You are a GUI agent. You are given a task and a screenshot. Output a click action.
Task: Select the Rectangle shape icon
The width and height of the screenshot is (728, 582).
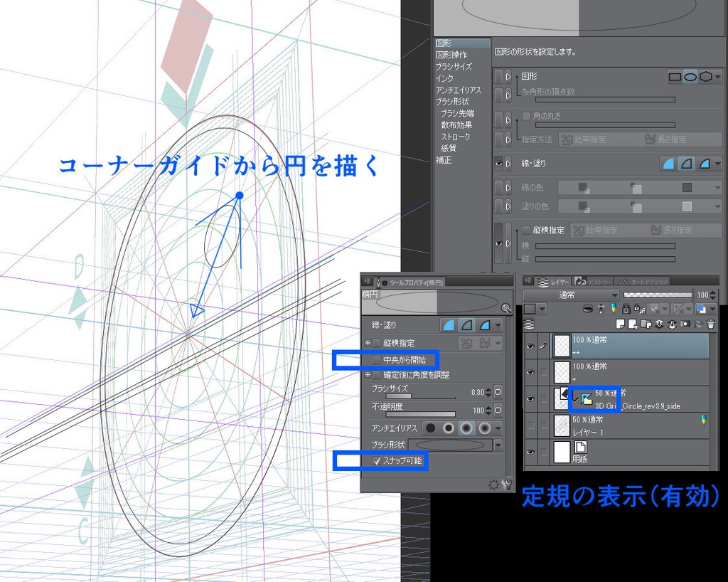674,77
